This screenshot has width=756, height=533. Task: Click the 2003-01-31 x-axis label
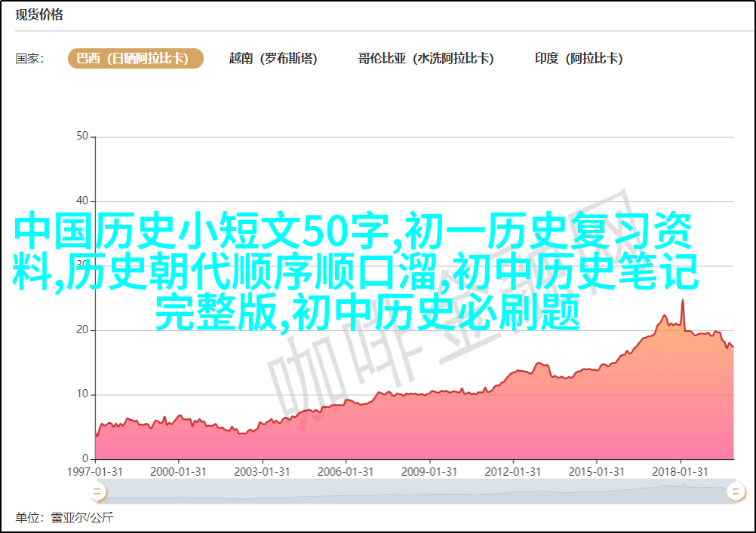tap(262, 471)
